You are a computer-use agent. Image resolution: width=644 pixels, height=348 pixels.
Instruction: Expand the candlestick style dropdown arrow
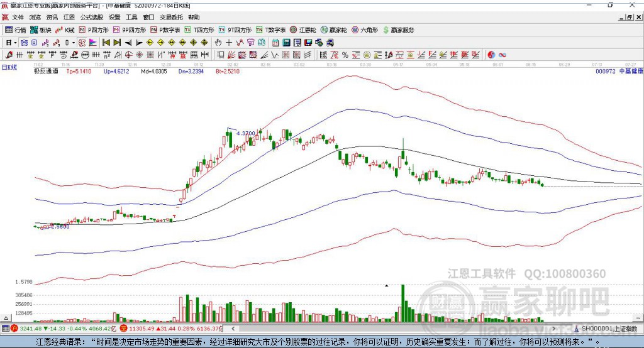pyautogui.click(x=74, y=43)
